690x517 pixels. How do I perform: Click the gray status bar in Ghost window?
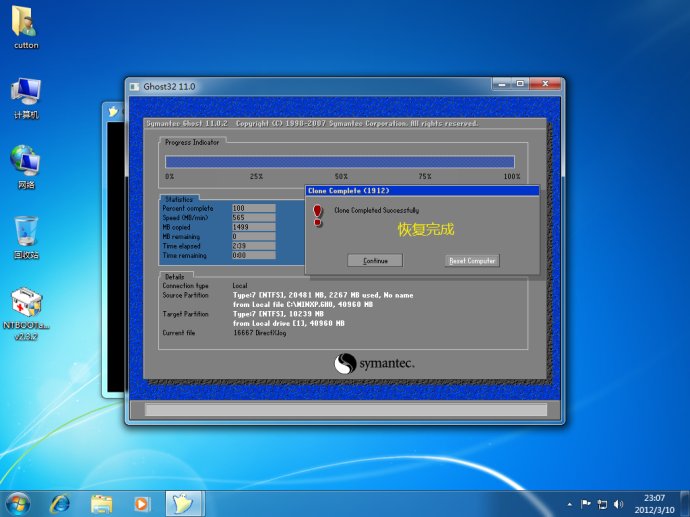click(346, 410)
